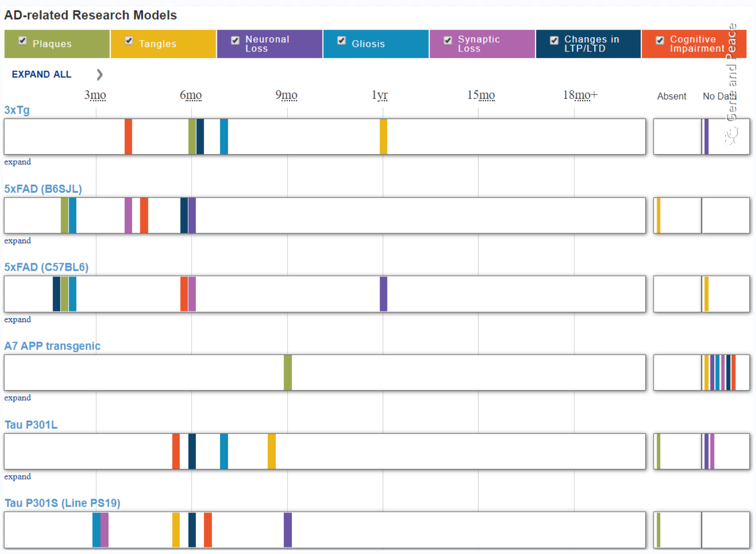Open the 5xFAD (B6SJL) model link
This screenshot has width=756, height=554.
point(43,189)
